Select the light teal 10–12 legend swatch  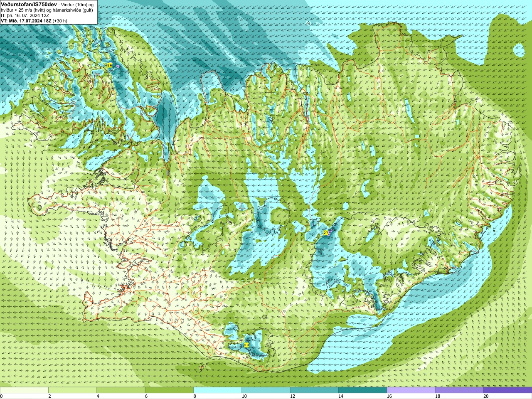[266, 390]
